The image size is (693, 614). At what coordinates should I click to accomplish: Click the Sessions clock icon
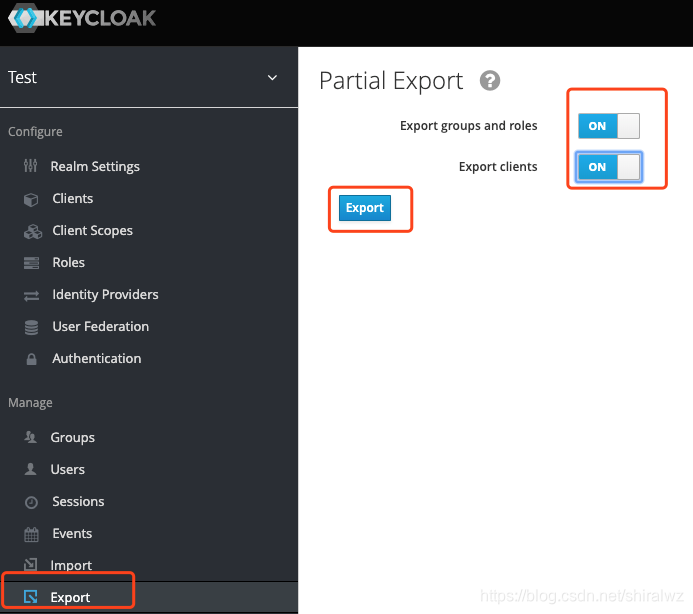pyautogui.click(x=31, y=502)
